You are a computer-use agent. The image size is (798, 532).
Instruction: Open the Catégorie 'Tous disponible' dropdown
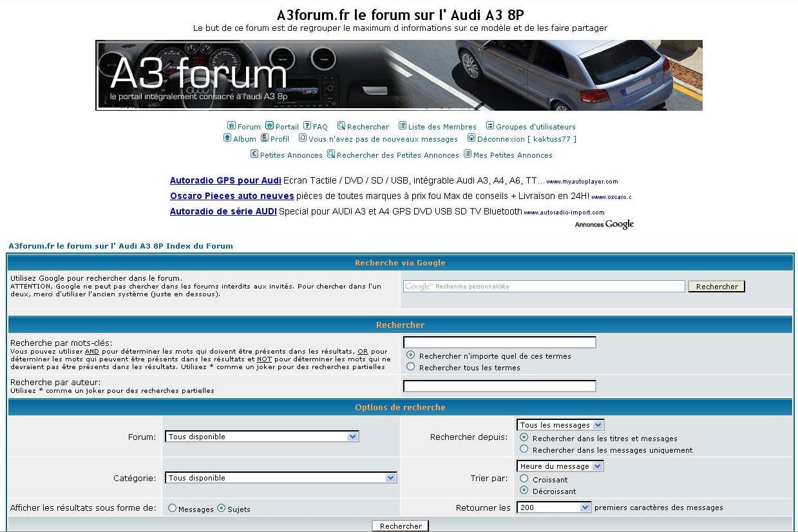click(281, 478)
